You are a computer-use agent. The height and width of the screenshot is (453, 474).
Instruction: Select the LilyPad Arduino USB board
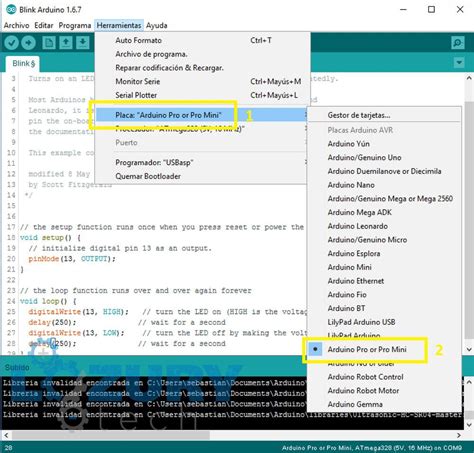coord(384,322)
